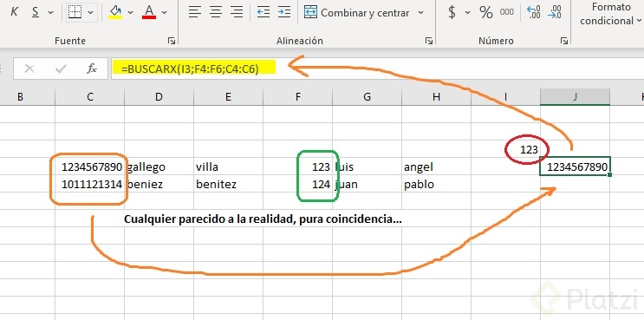The image size is (644, 320).
Task: Select column G header
Action: (368, 97)
